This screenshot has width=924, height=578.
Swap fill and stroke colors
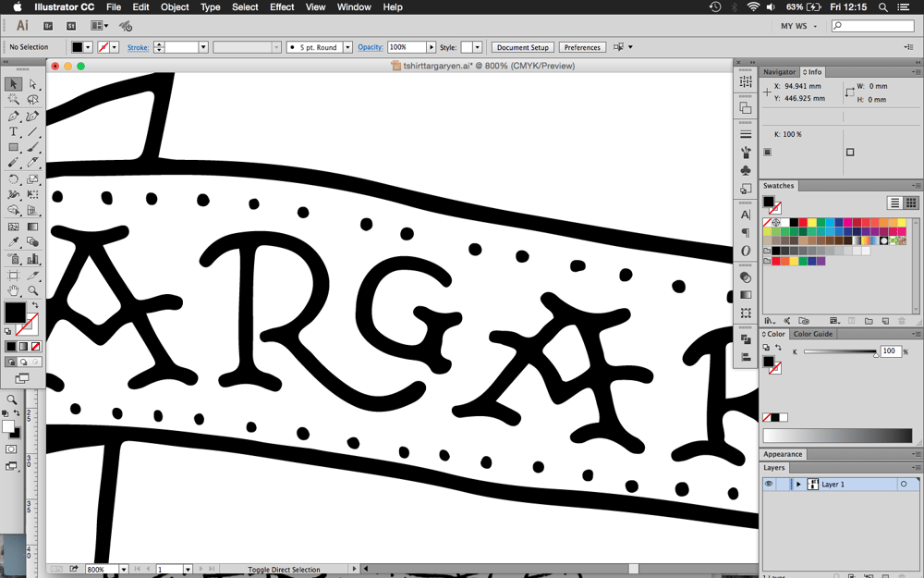[x=35, y=305]
